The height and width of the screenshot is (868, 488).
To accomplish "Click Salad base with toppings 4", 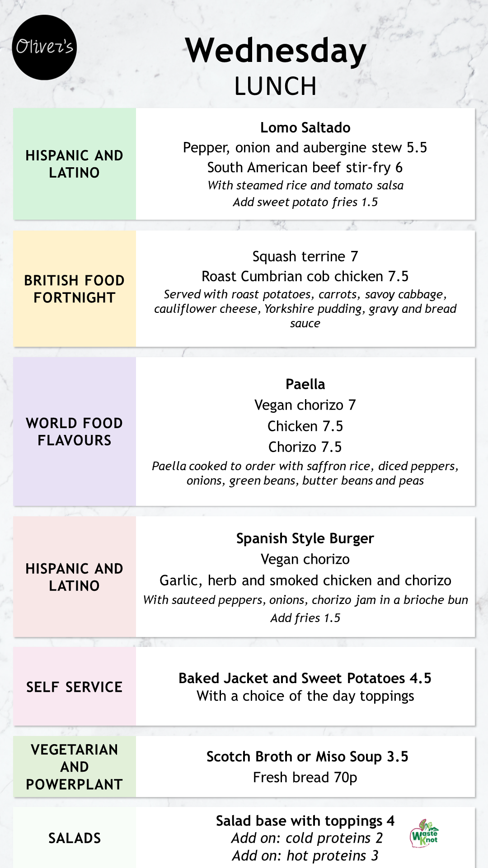I will point(305,821).
